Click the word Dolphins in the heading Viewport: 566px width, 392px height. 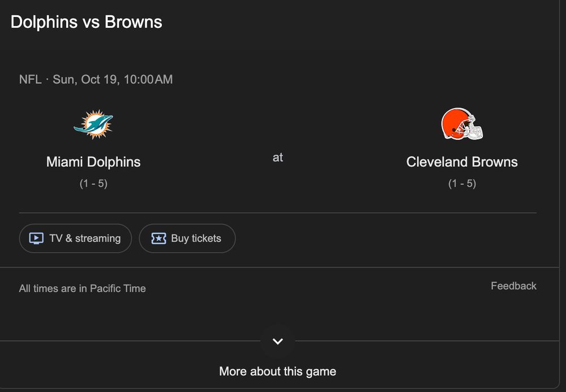point(44,22)
